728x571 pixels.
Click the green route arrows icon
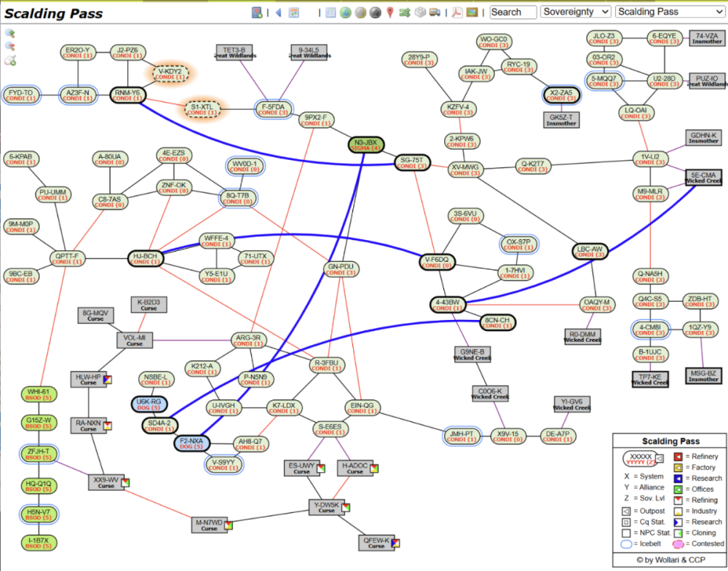(405, 12)
